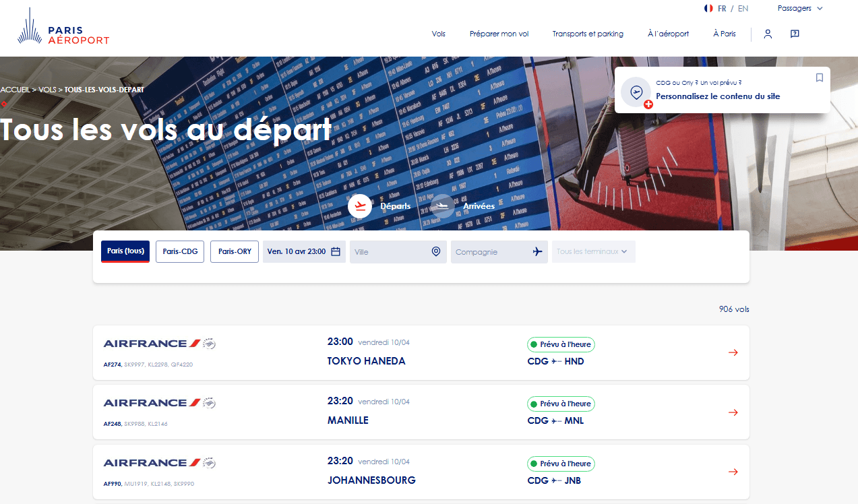Open the Vols menu
Viewport: 858px width, 504px height.
tap(439, 34)
